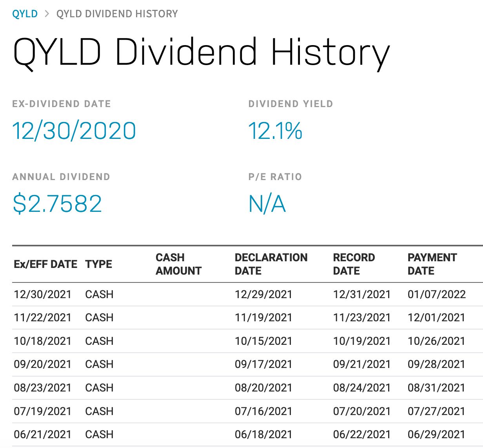Select the 12/30/2021 ex-date row cell
The height and width of the screenshot is (448, 483).
point(43,295)
